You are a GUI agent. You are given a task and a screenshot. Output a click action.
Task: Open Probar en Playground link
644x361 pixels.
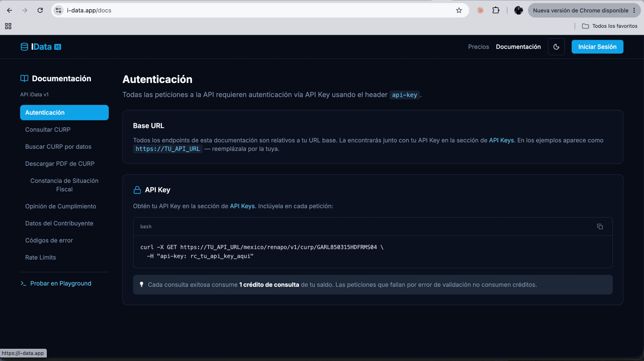click(56, 283)
